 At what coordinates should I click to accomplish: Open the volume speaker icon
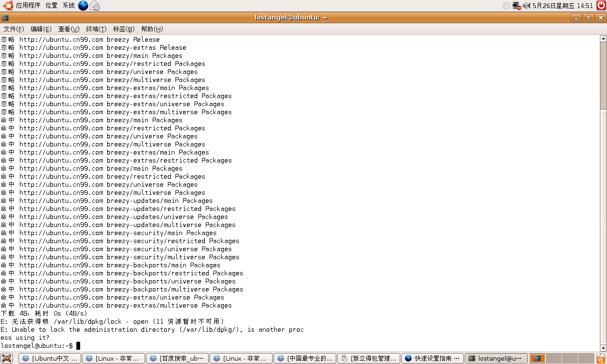click(526, 6)
